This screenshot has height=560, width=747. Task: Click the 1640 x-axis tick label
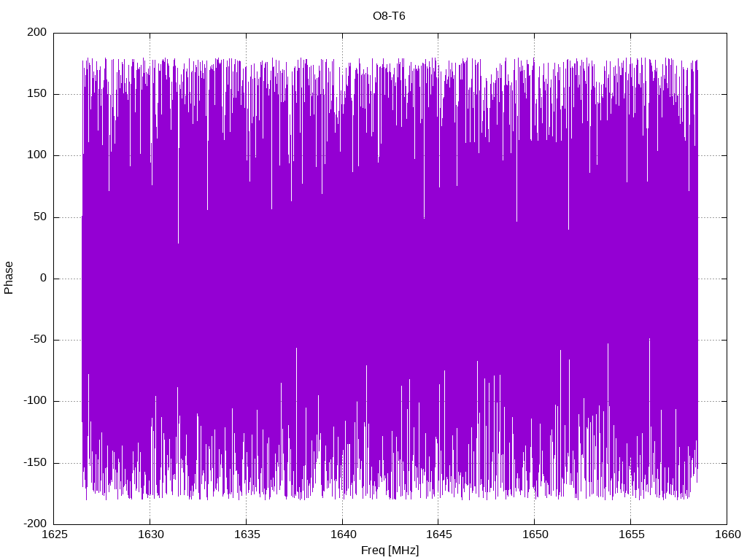pyautogui.click(x=343, y=534)
